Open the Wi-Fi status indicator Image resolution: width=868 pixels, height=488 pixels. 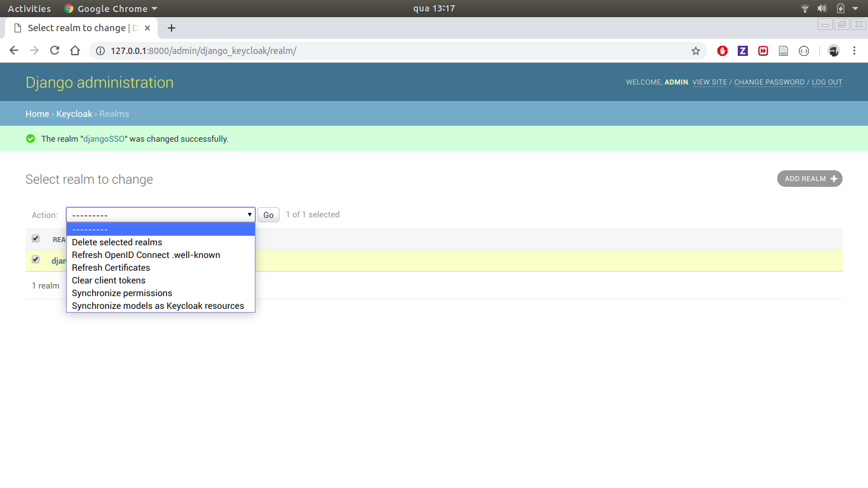[805, 8]
